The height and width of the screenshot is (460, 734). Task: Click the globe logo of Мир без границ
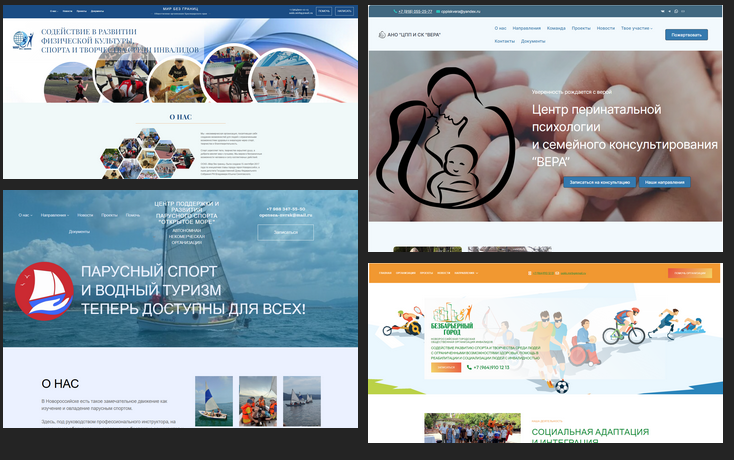(23, 40)
